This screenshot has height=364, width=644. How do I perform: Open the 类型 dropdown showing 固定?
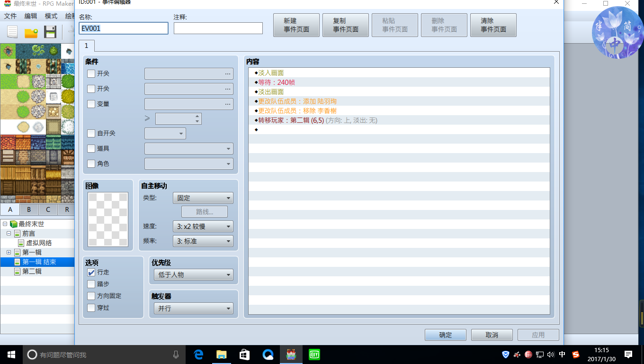pyautogui.click(x=203, y=198)
